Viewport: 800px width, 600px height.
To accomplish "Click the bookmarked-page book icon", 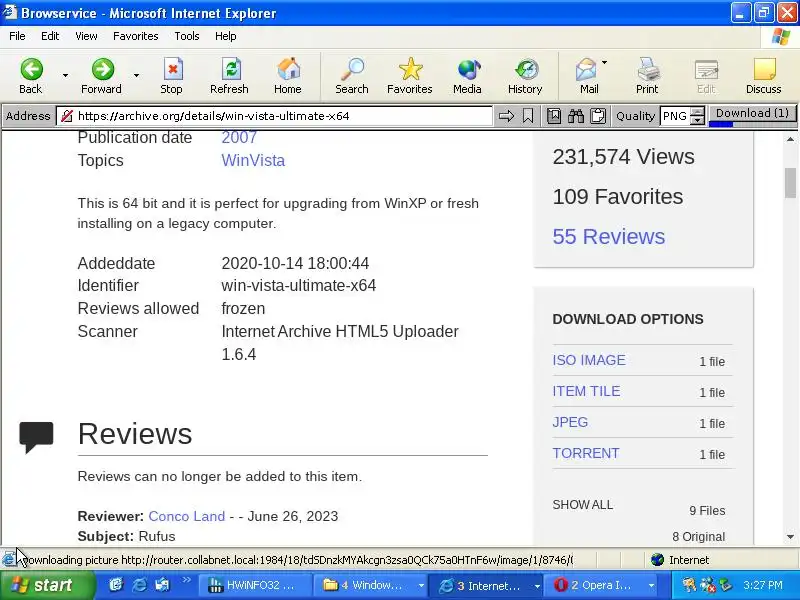I will coord(554,116).
